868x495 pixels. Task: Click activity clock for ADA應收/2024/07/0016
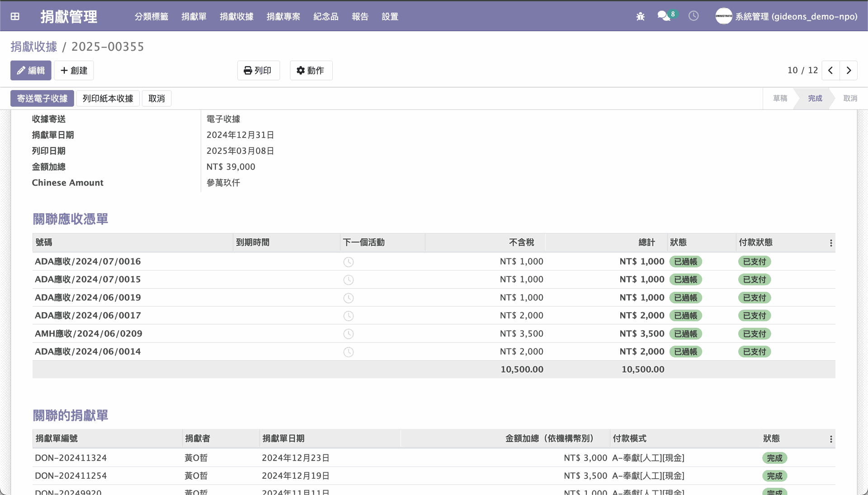pos(348,262)
